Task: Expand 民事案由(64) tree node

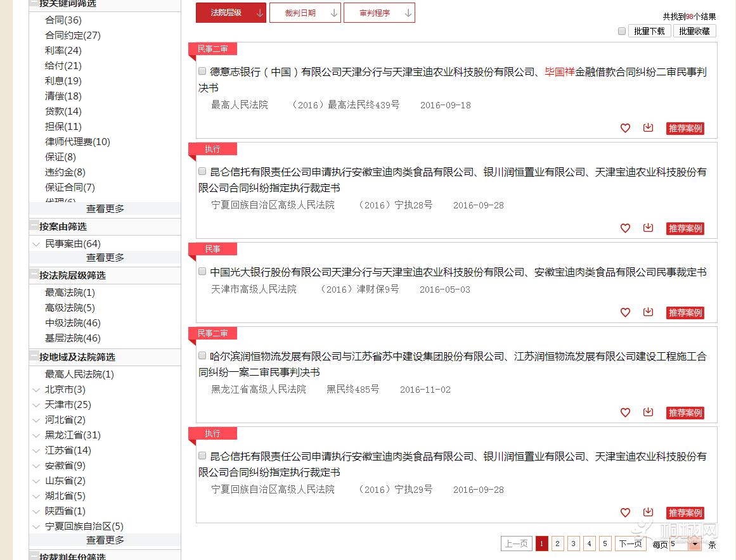Action: pyautogui.click(x=36, y=244)
